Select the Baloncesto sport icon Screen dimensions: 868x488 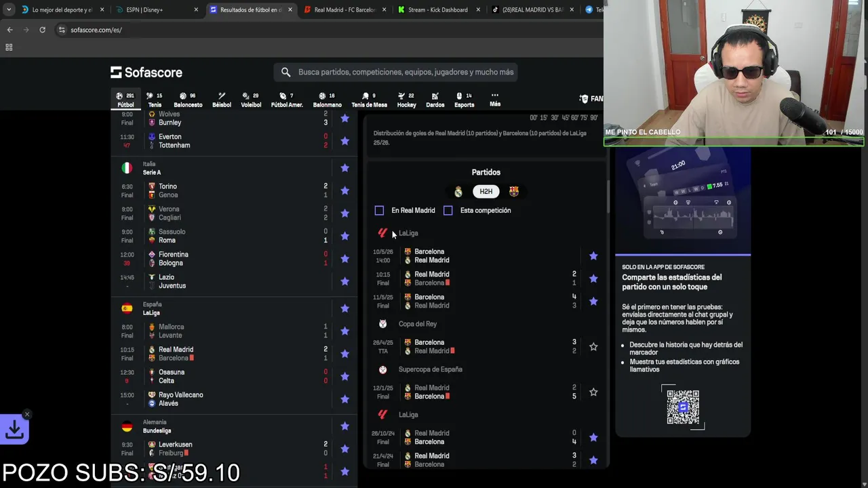tap(188, 100)
